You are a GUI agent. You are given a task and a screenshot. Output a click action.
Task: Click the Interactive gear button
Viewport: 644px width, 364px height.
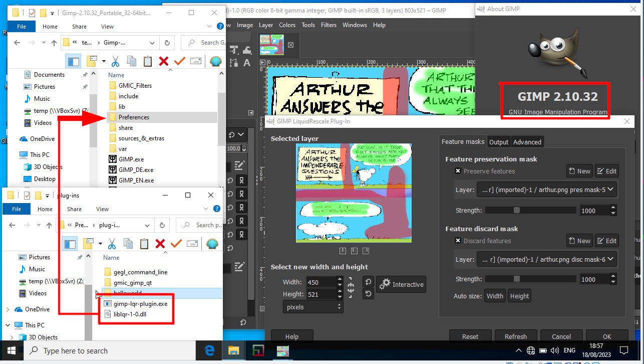tap(401, 284)
